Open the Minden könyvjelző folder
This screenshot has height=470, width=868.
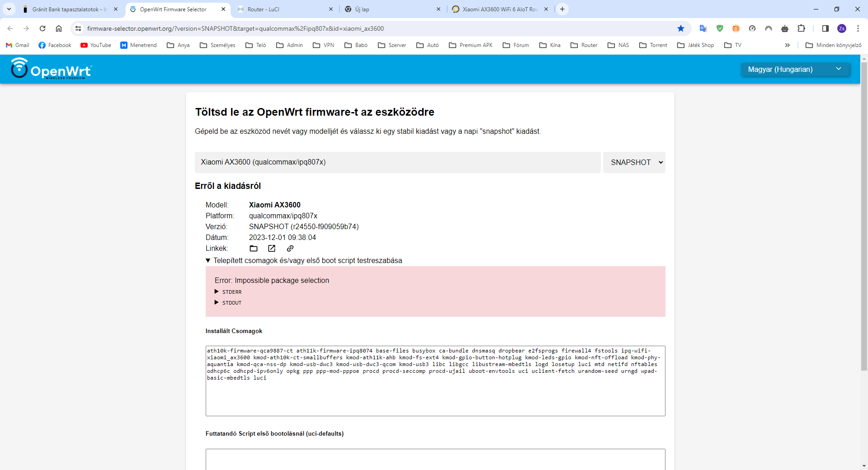pos(834,45)
